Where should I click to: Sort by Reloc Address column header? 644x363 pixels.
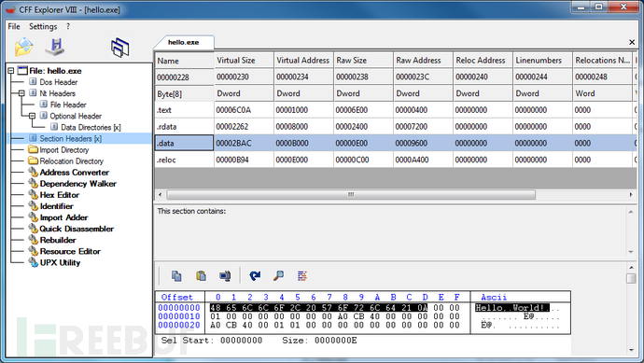click(x=483, y=60)
